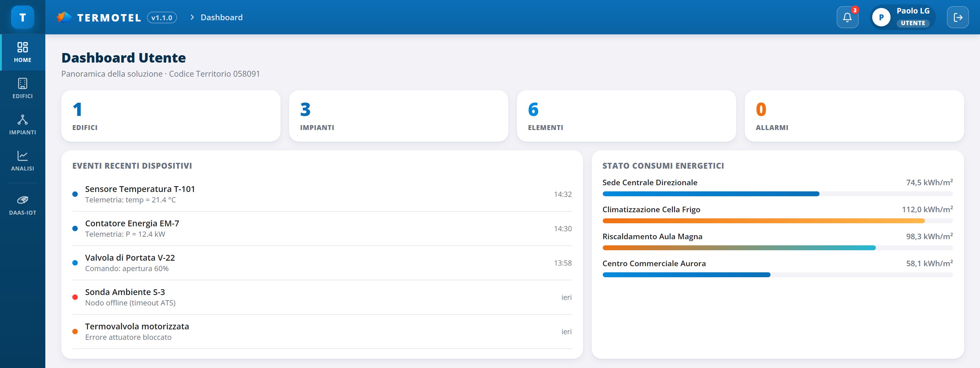This screenshot has height=368, width=980.
Task: Click the Dashboard Utente page title
Action: (124, 58)
